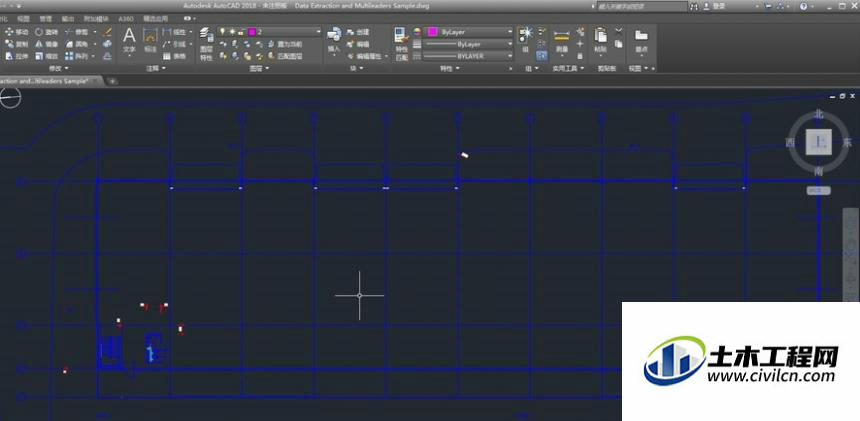The image size is (860, 421).
Task: Open the Insert (插入) block tool
Action: (x=334, y=41)
